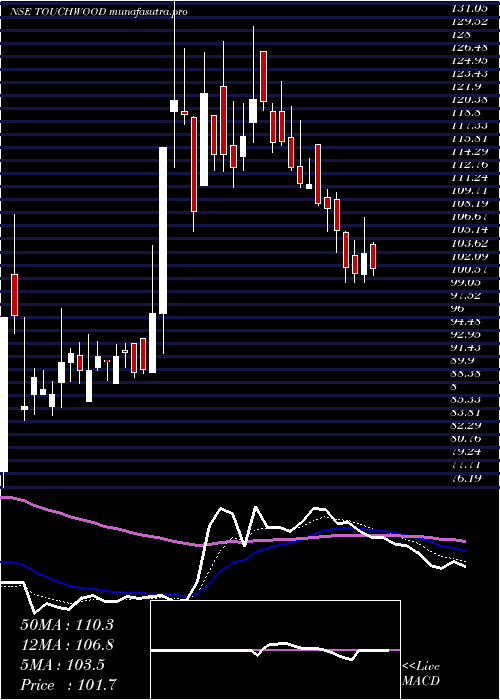Select the 80.76 axis value
Screen dimensions: 500x700
point(467,440)
